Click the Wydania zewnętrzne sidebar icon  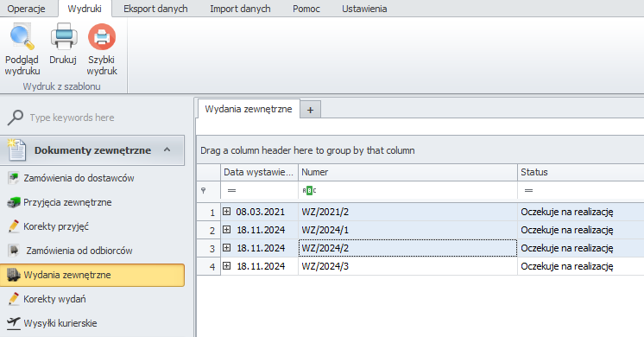coord(14,275)
